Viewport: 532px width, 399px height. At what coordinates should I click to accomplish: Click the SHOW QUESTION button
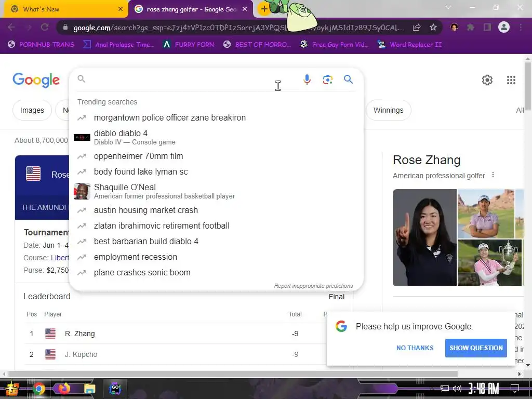click(476, 348)
